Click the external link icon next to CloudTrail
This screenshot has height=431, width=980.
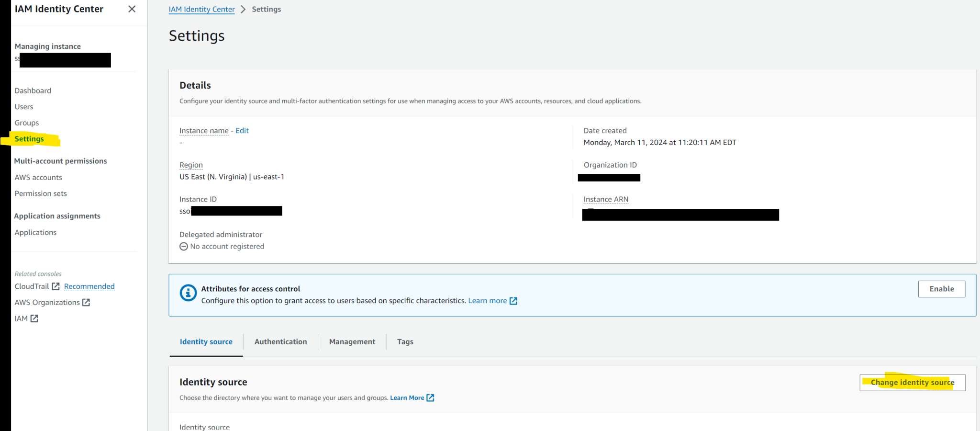(55, 286)
